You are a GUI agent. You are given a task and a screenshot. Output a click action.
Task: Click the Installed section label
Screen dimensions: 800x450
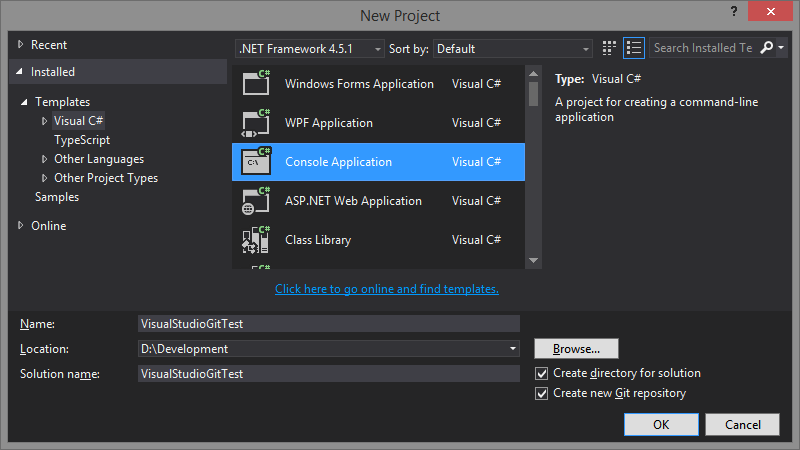click(53, 72)
